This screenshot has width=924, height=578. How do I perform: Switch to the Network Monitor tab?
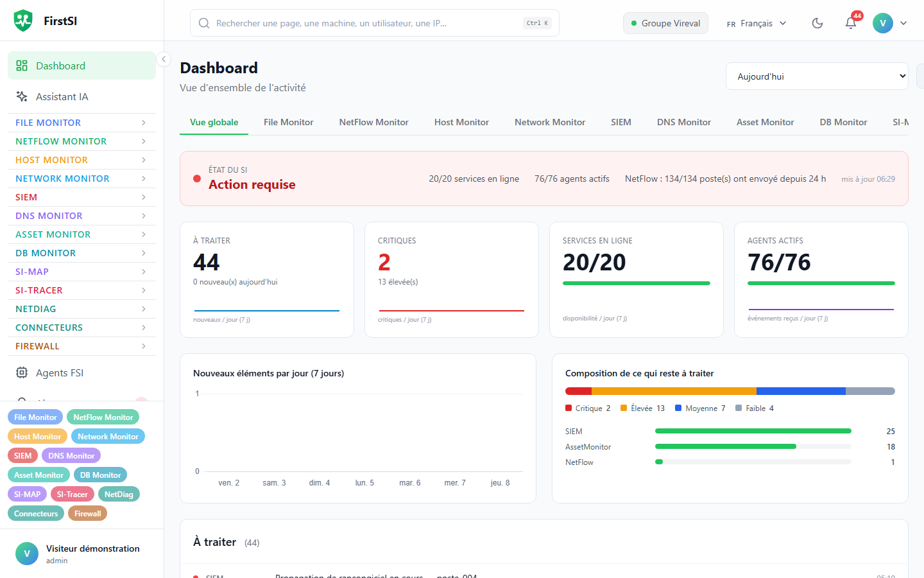550,122
